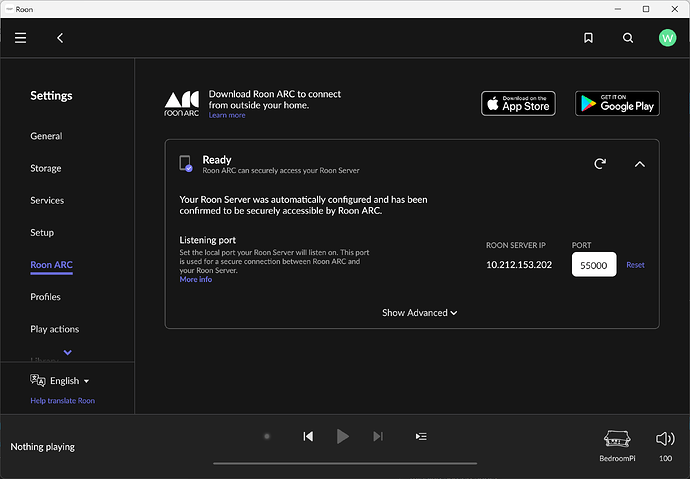Open the General settings tab

pos(46,136)
